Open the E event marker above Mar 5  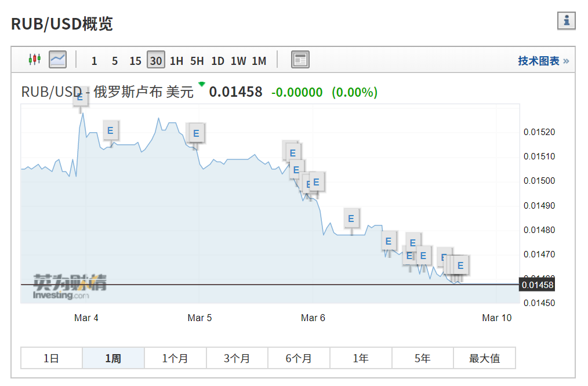click(196, 133)
